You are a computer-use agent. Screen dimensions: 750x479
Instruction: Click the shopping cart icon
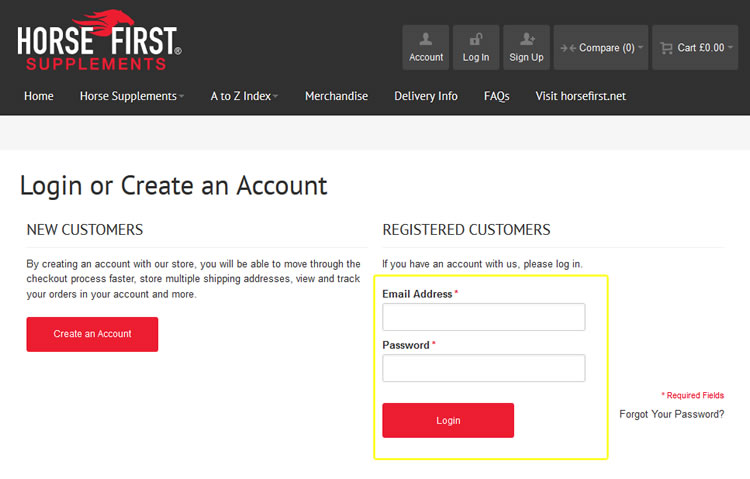click(666, 48)
